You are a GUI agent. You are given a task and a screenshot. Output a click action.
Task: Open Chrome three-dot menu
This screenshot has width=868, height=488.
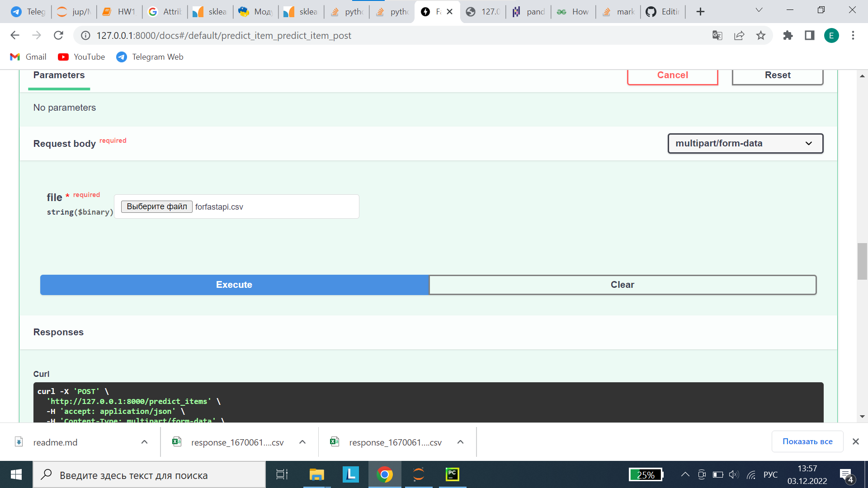853,35
